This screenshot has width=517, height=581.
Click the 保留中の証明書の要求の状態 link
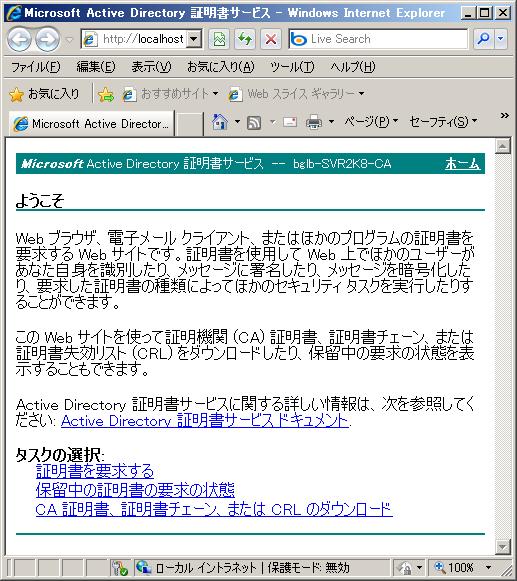pyautogui.click(x=135, y=490)
